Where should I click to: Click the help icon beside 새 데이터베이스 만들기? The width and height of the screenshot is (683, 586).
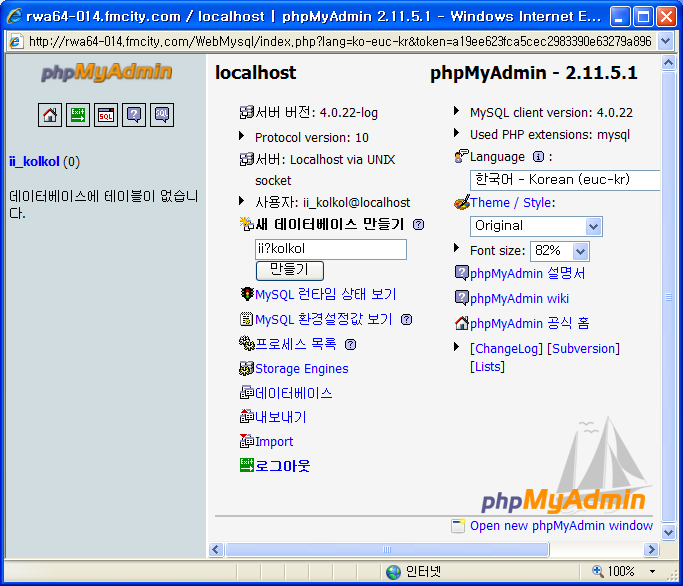[419, 225]
